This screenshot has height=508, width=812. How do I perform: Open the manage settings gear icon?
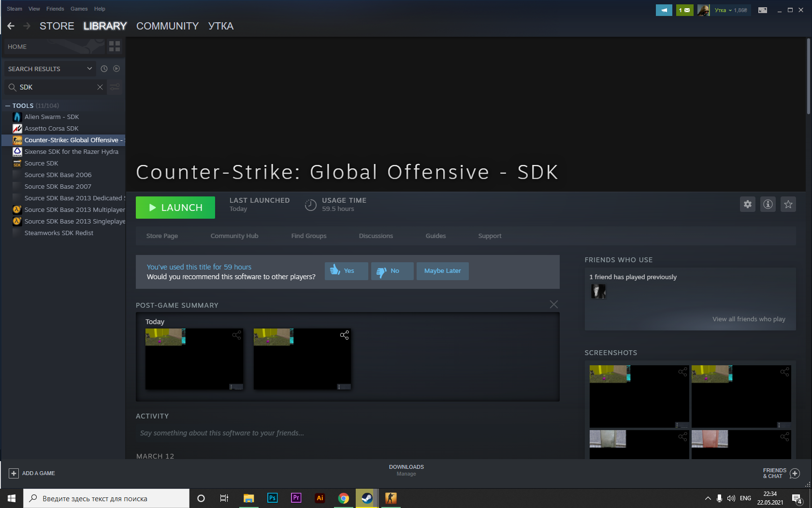(x=748, y=204)
